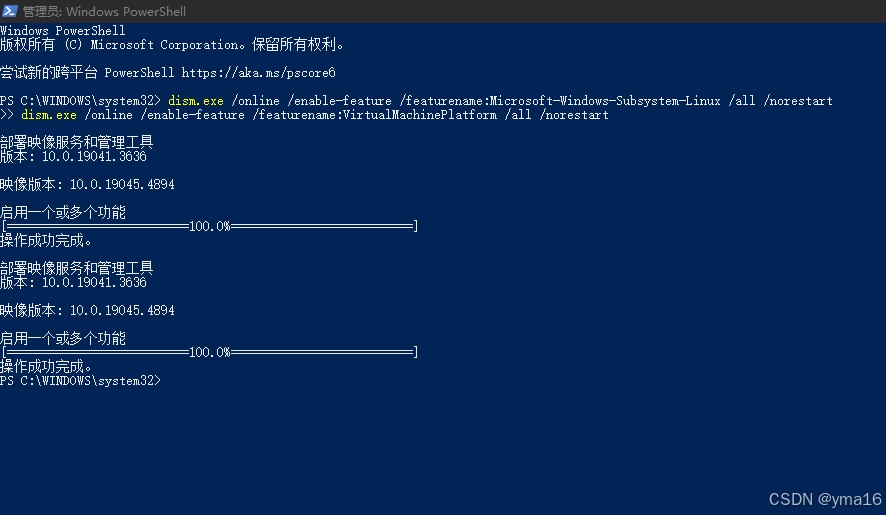This screenshot has width=886, height=515.
Task: Click the first dism.exe command word
Action: tap(195, 101)
